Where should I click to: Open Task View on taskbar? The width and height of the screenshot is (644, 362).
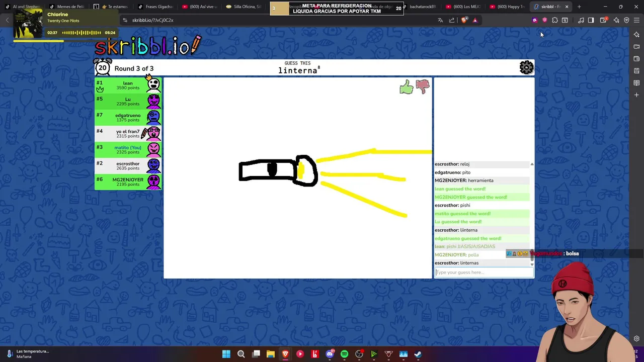click(x=256, y=354)
